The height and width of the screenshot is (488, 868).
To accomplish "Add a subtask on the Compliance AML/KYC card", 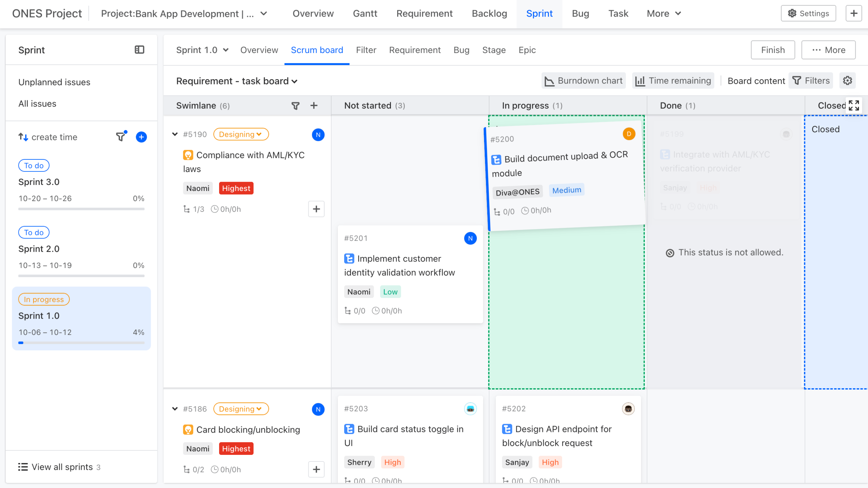I will pos(316,209).
